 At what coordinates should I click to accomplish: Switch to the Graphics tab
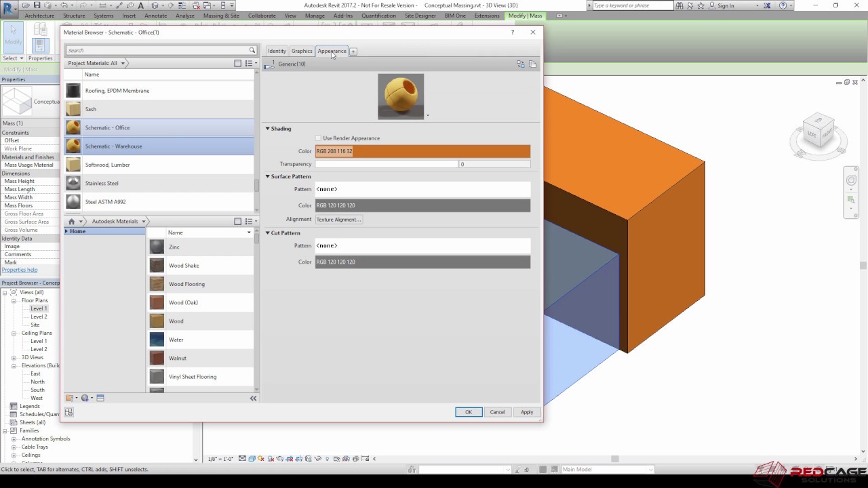point(302,51)
